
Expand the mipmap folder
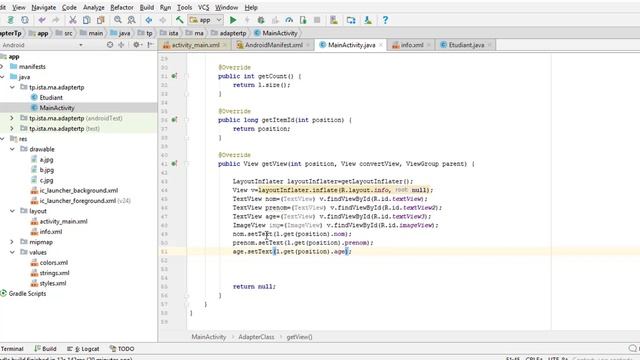point(12,242)
